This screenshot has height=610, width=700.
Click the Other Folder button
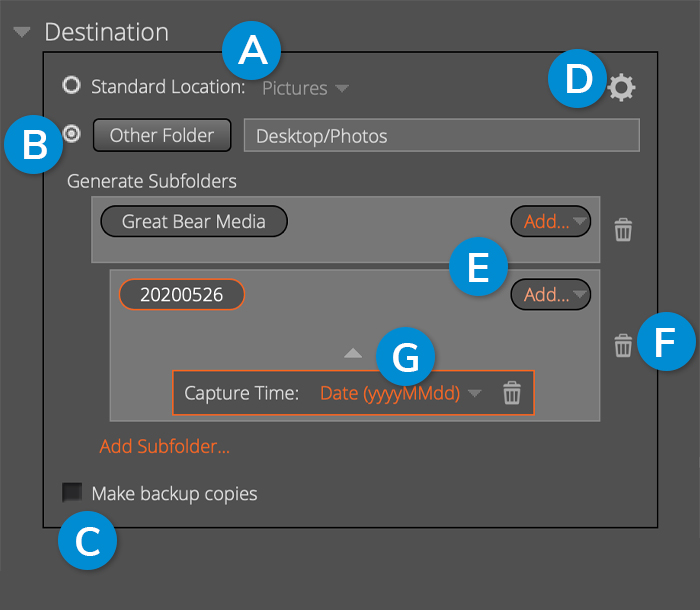point(162,135)
